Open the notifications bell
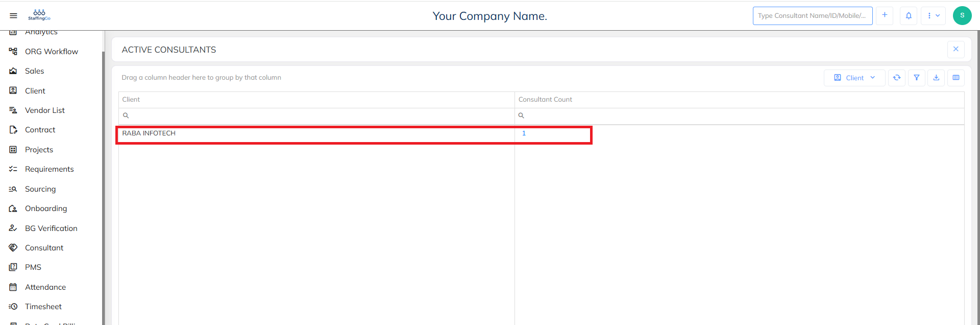Viewport: 980px width, 325px height. tap(909, 16)
